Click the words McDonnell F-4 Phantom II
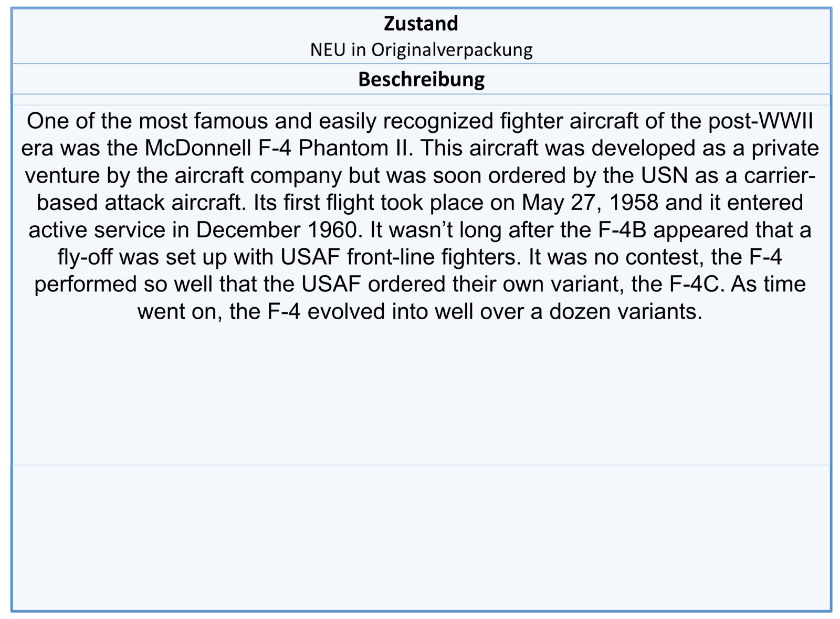Viewport: 840px width, 619px height. pos(279,148)
